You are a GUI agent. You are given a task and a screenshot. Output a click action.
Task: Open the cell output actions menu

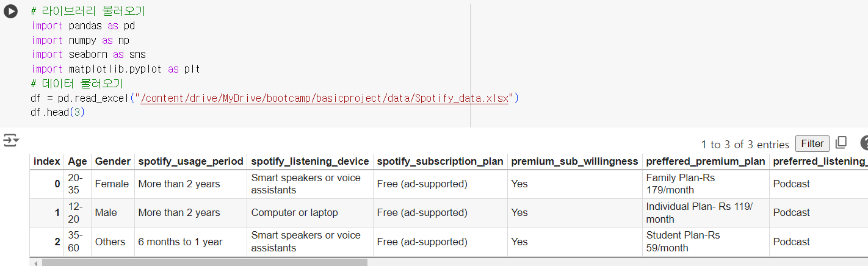coord(10,141)
